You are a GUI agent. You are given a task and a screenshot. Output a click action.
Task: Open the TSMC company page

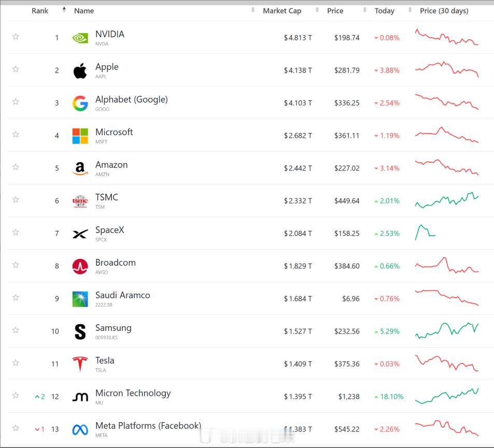click(x=106, y=197)
